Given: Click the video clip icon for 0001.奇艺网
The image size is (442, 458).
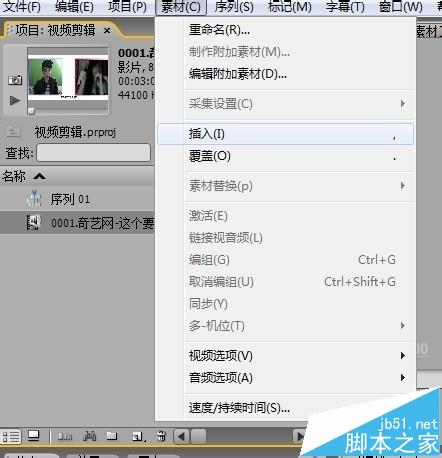Looking at the screenshot, I should 34,222.
